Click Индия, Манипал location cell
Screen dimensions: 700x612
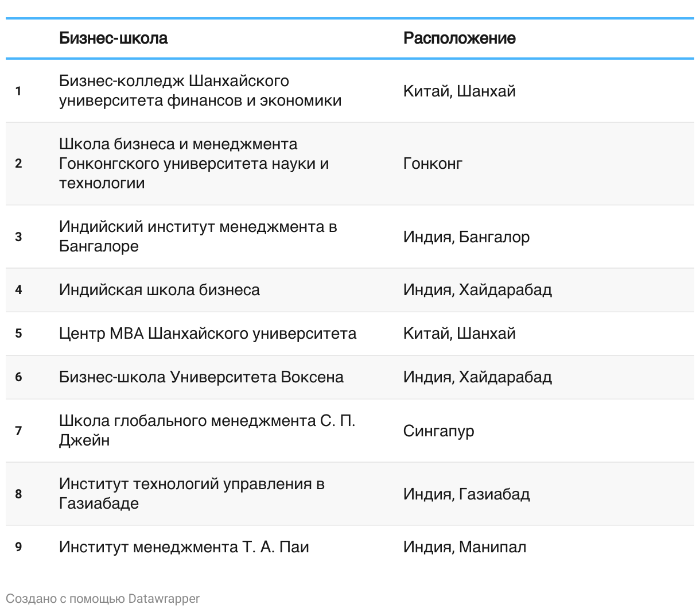[464, 547]
